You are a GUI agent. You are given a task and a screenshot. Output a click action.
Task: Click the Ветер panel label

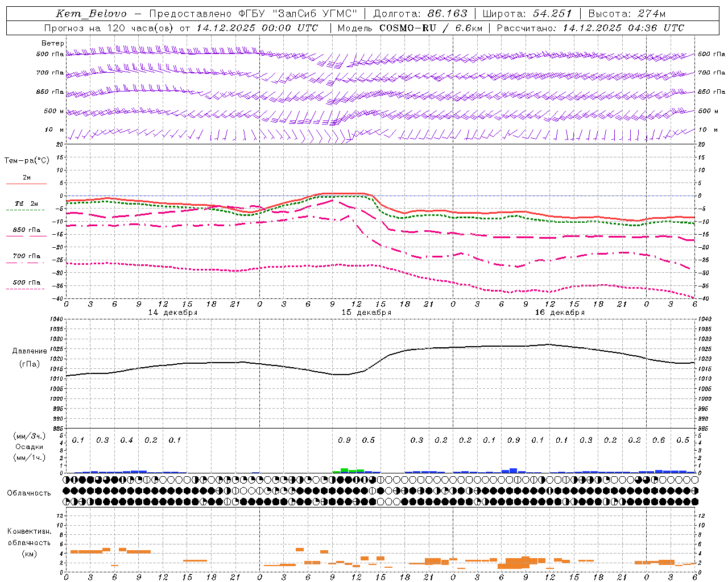[53, 43]
